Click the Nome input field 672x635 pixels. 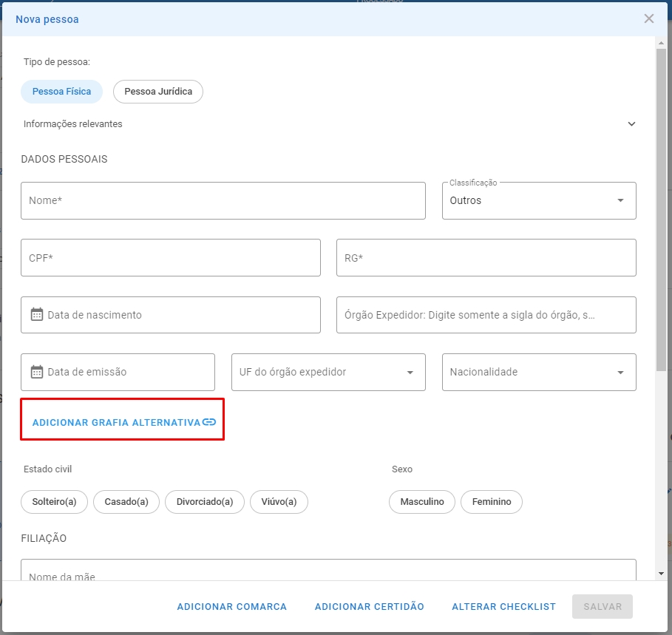[223, 200]
